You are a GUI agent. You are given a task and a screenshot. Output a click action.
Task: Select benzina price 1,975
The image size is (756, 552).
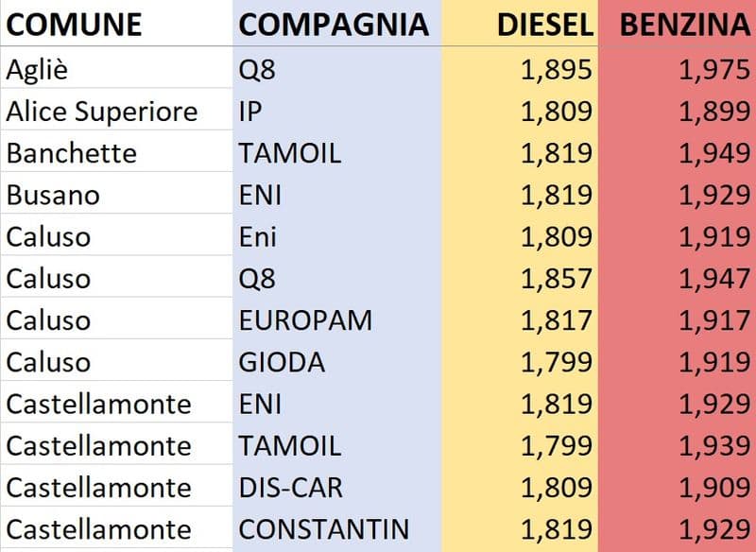pos(714,70)
